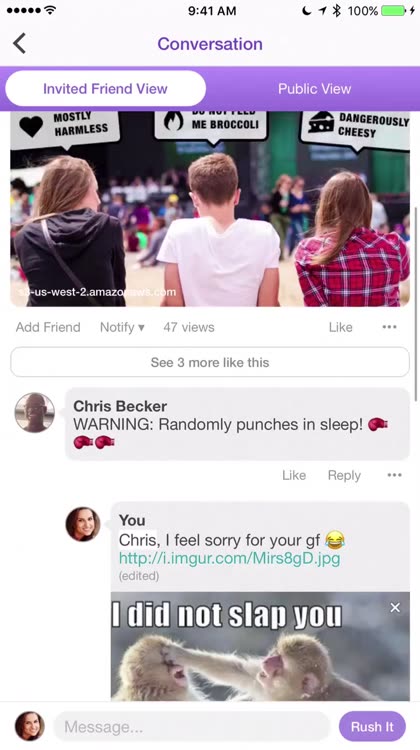Expand the Notify dropdown
Viewport: 420px width, 750px height.
[122, 327]
